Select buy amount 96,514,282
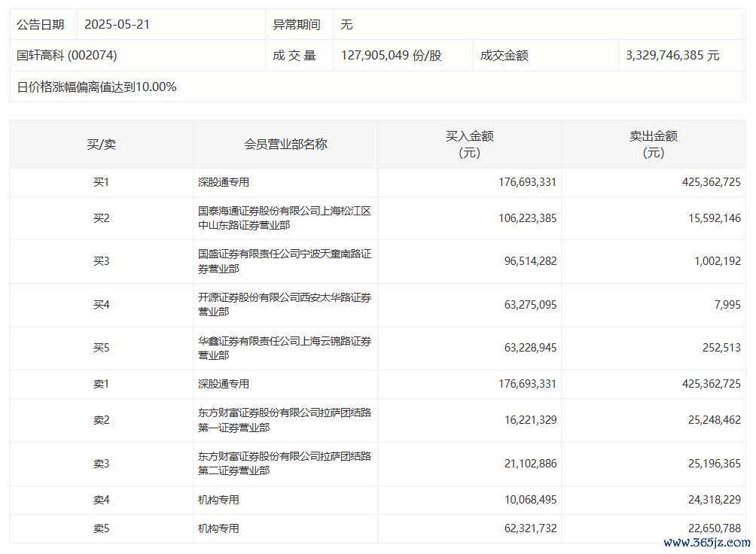Screen dimensions: 756x554 click(530, 261)
